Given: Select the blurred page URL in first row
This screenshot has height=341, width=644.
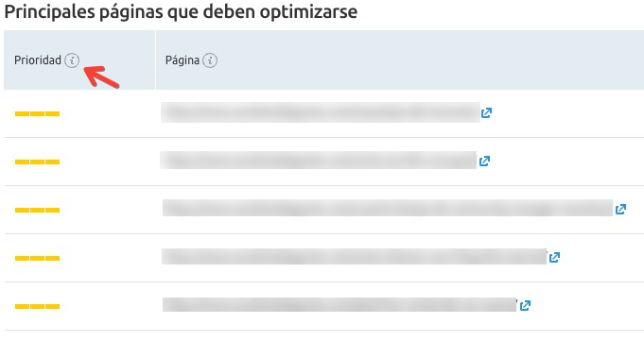Looking at the screenshot, I should pyautogui.click(x=321, y=112).
